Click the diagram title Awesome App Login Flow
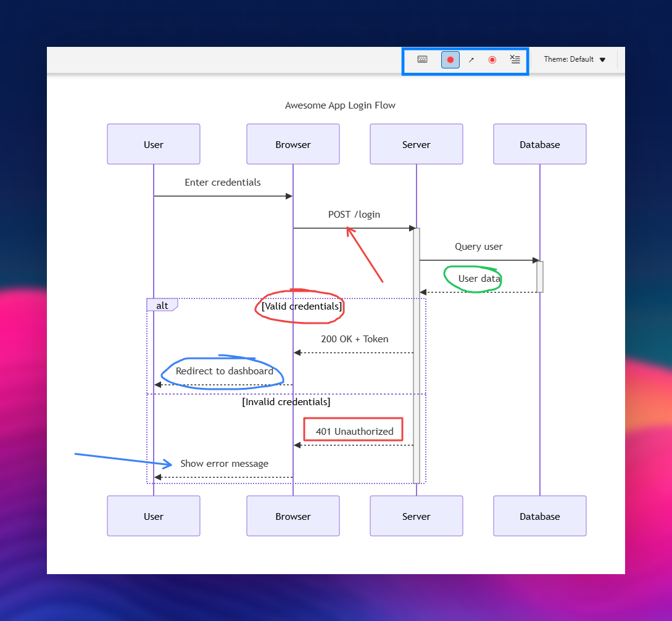The width and height of the screenshot is (672, 621). pos(340,105)
